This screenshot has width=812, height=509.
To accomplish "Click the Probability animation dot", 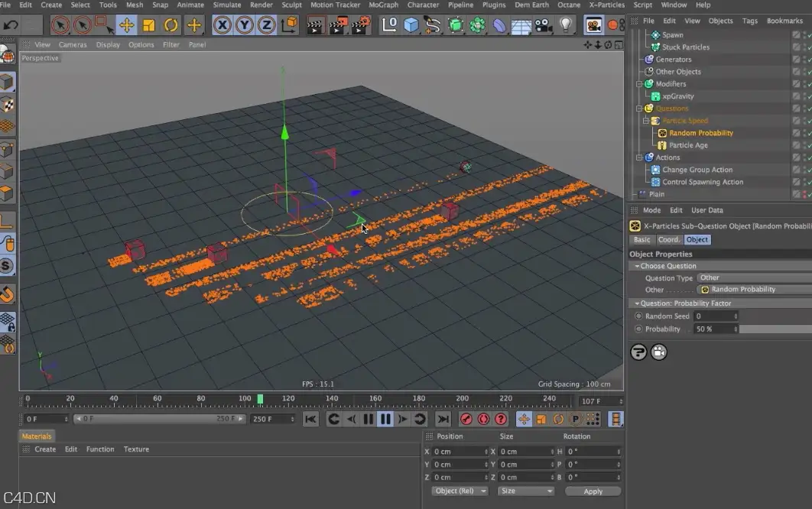I will [638, 329].
